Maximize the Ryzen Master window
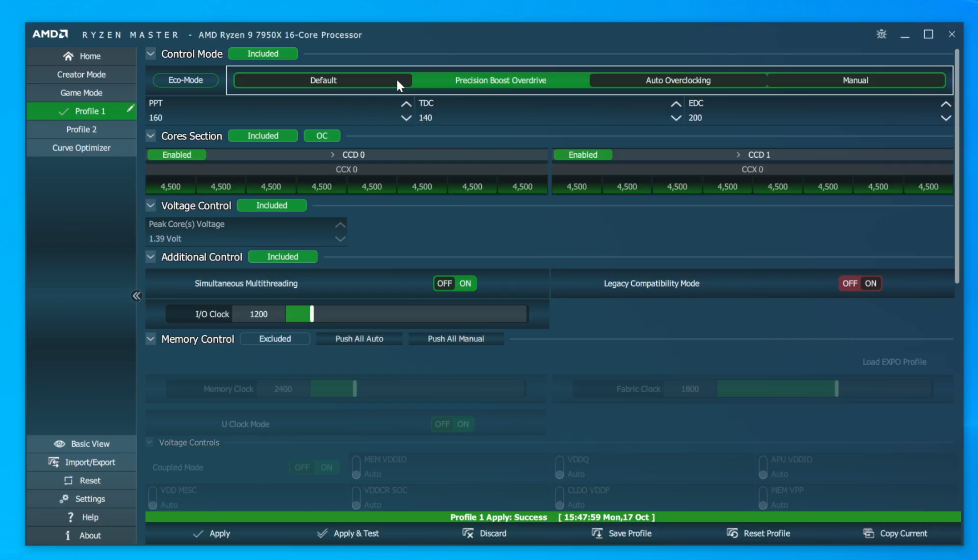Image resolution: width=978 pixels, height=560 pixels. click(x=929, y=34)
